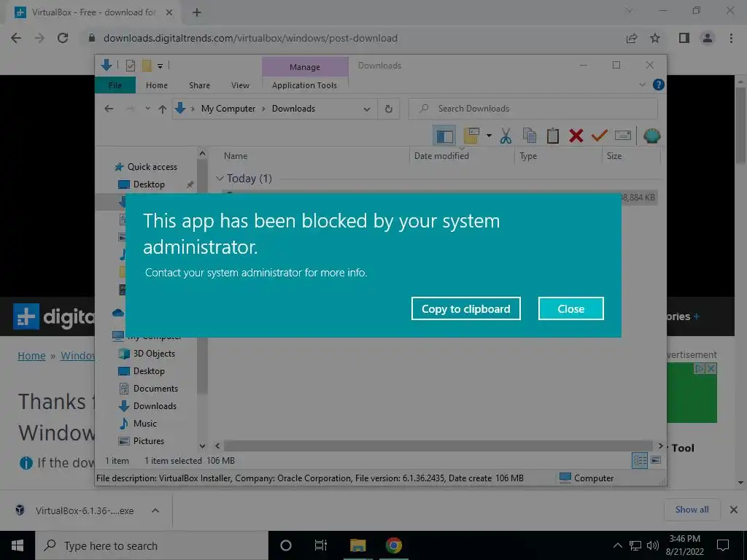
Task: Open recent locations dropdown arrow
Action: coord(147,109)
